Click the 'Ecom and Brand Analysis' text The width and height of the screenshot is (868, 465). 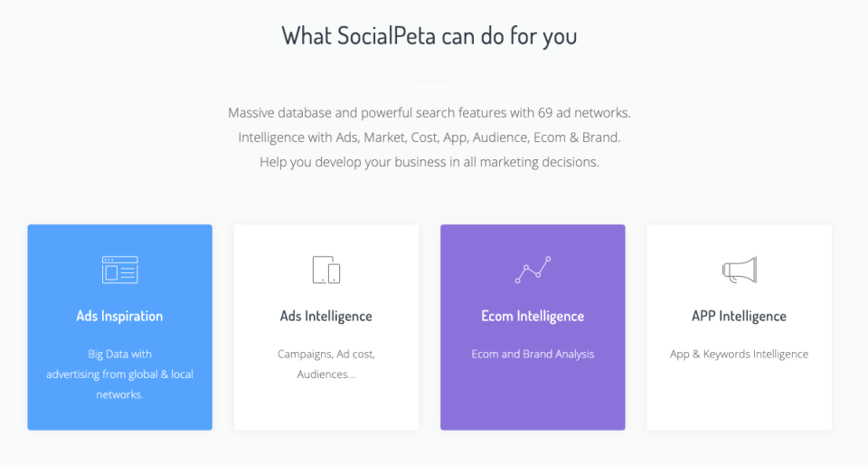[x=533, y=355]
